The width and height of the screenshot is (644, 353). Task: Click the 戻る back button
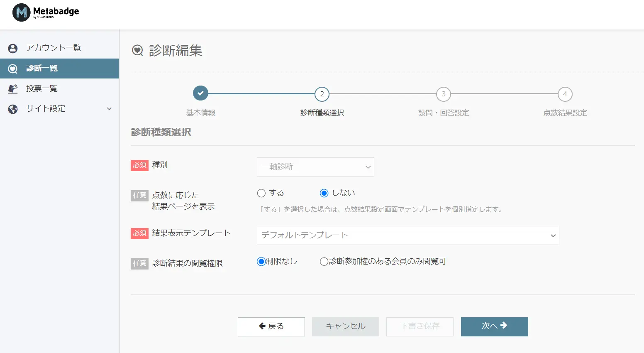(x=271, y=327)
